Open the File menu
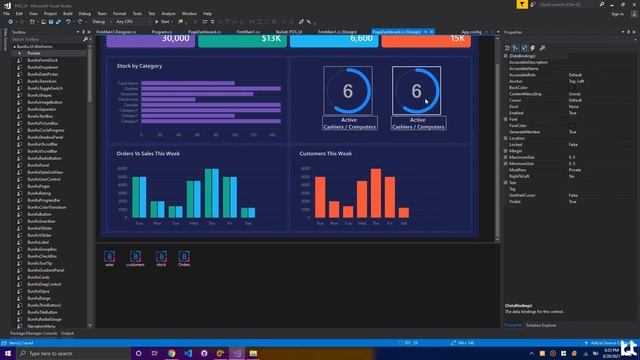640x360 pixels. [7, 13]
